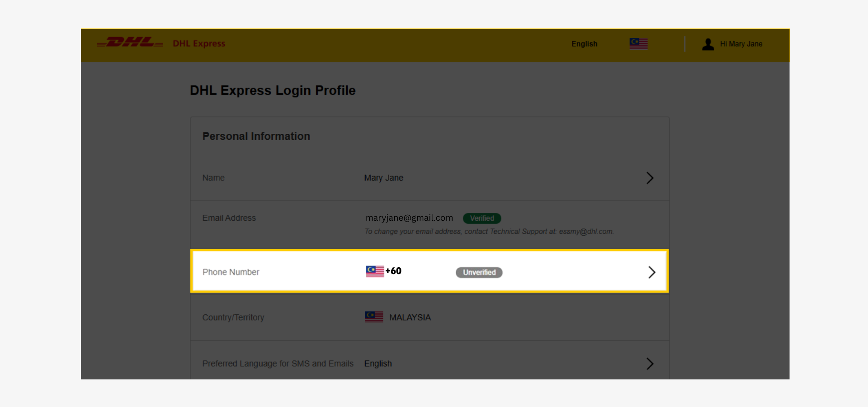The width and height of the screenshot is (868, 407).
Task: Select the Phone Number row label
Action: 231,272
